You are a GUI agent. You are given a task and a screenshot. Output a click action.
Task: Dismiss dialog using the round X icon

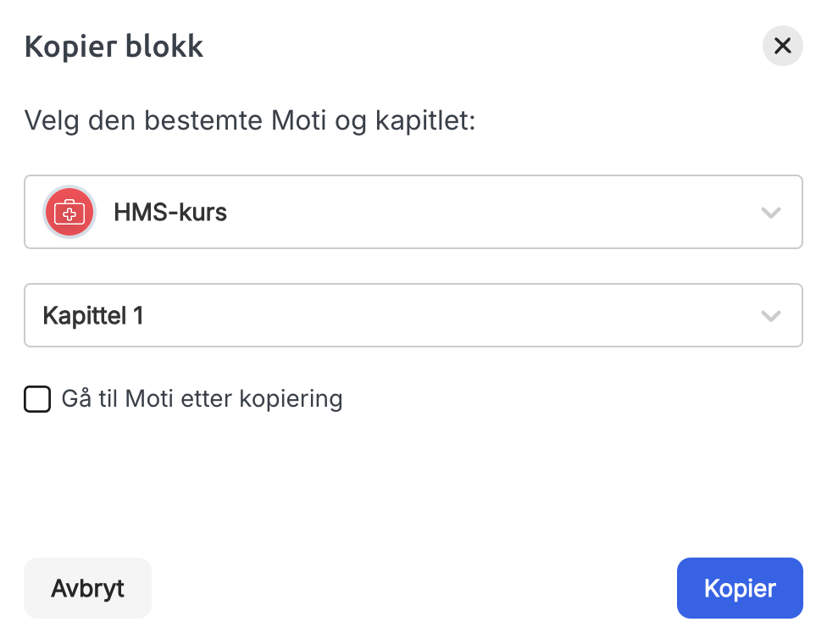[x=782, y=46]
